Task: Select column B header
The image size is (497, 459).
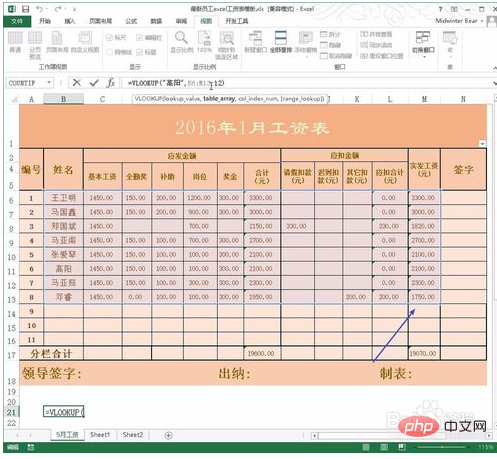Action: pos(63,99)
